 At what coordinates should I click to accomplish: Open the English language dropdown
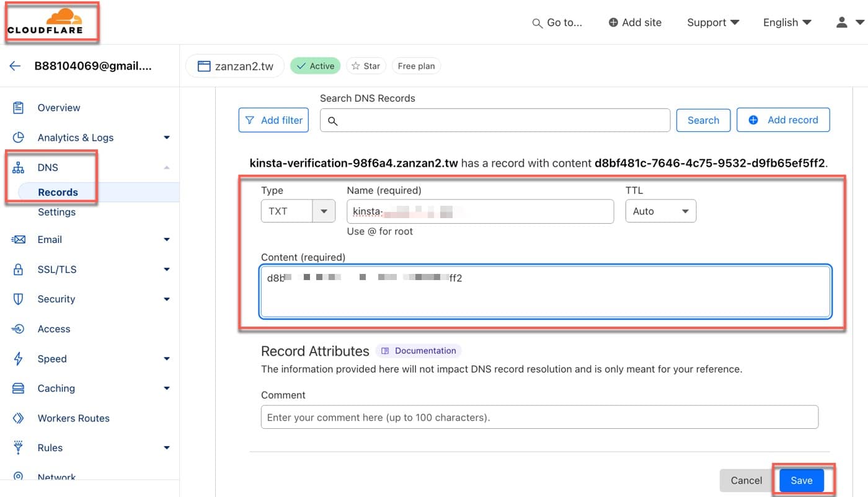click(787, 22)
